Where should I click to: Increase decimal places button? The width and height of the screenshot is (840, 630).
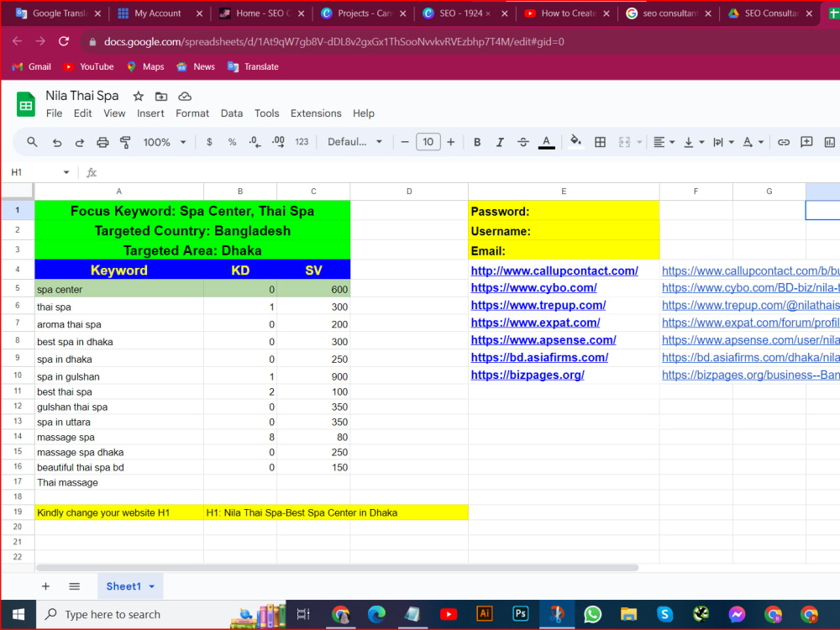click(278, 142)
